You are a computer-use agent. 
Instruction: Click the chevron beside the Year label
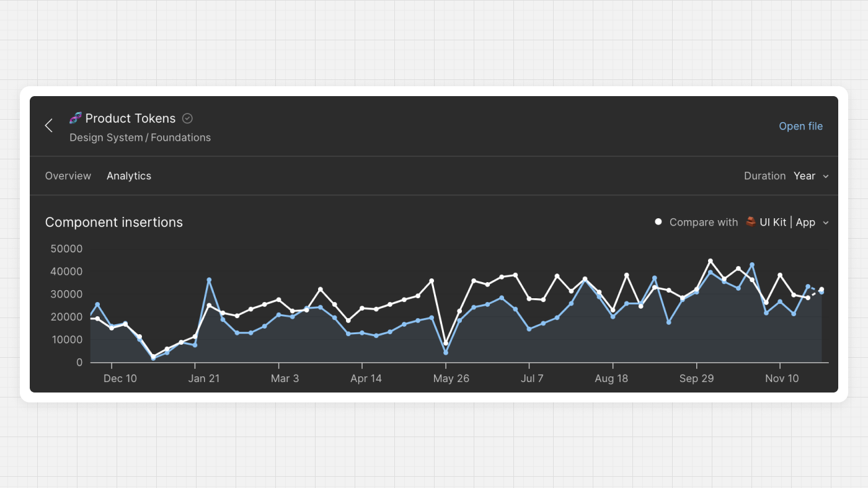pyautogui.click(x=826, y=176)
